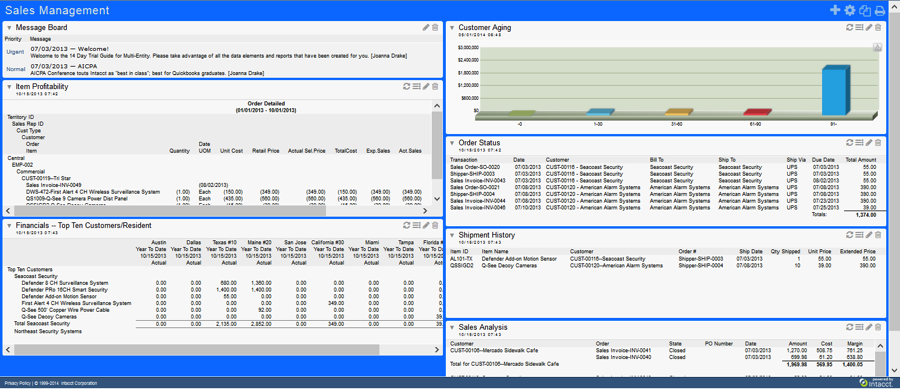Collapse the Order Status panel
The height and width of the screenshot is (389, 900).
tap(452, 143)
